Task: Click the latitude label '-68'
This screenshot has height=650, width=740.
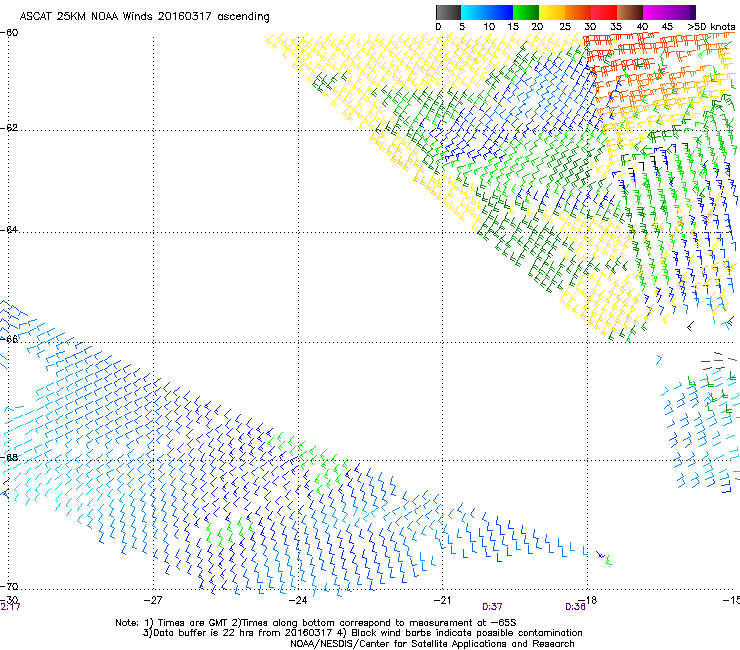Action: coord(9,457)
